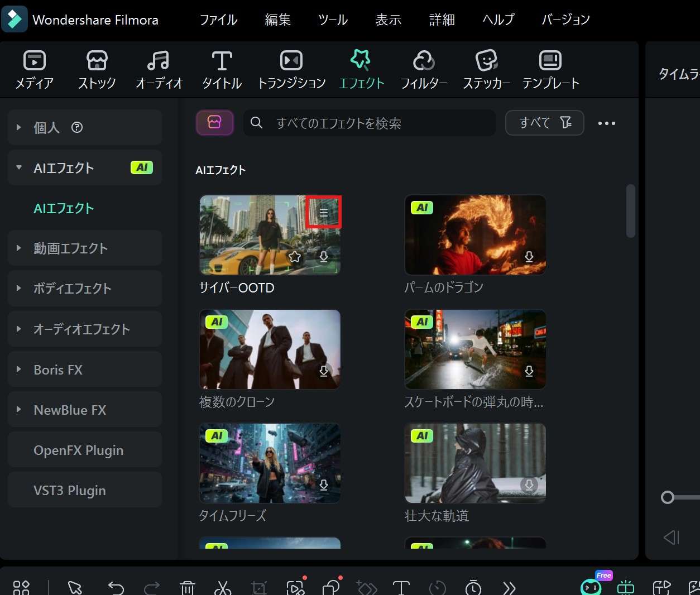Click the trash delete icon in bottom toolbar
The image size is (700, 595).
point(187,588)
